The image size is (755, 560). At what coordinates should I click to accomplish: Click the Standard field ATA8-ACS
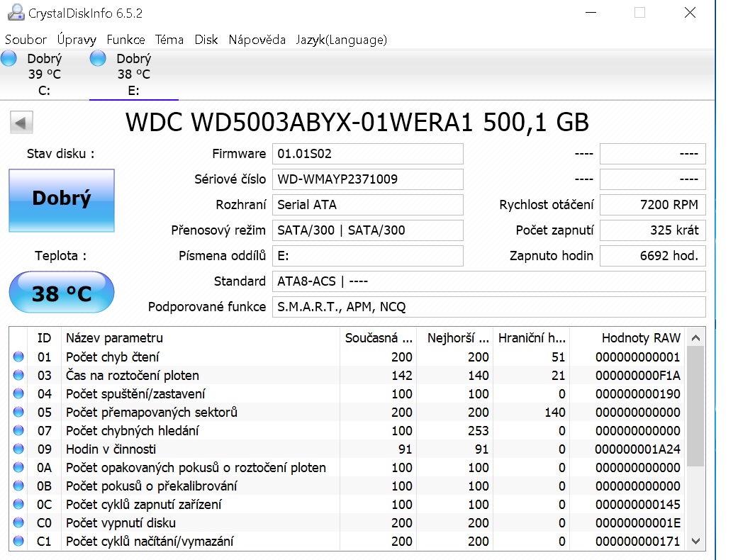489,281
